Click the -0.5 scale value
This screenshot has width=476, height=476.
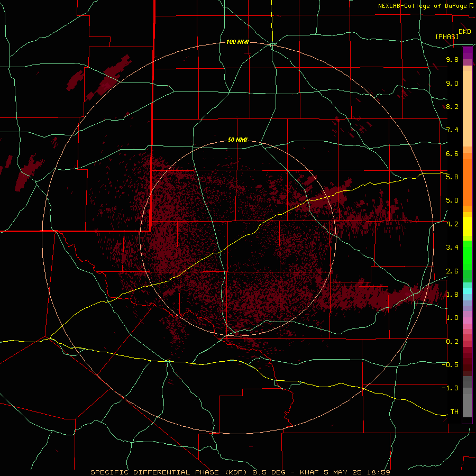coord(450,364)
